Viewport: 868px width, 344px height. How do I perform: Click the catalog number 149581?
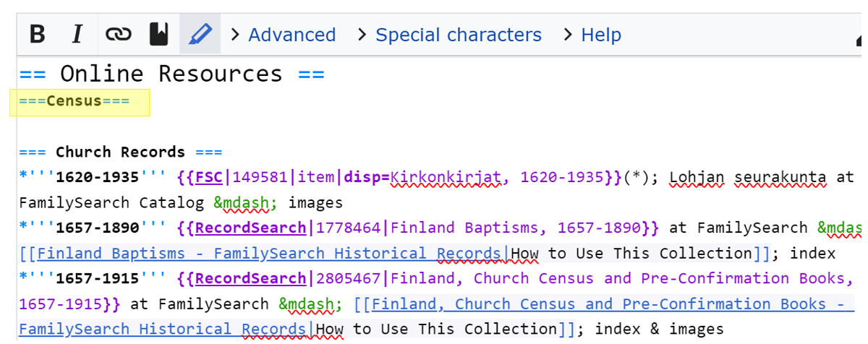click(258, 178)
